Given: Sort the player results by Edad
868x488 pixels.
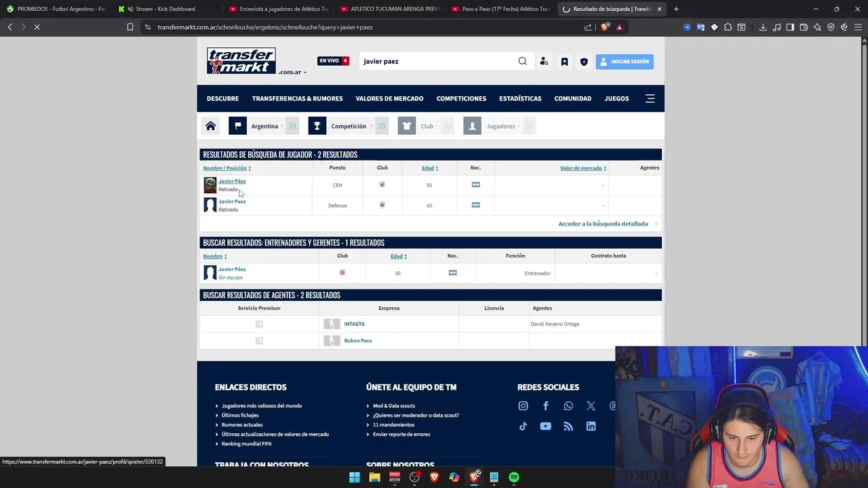Looking at the screenshot, I should tap(430, 168).
